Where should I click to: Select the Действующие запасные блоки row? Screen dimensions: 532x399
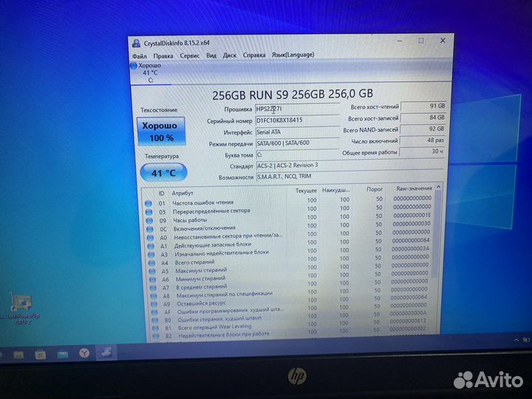coord(290,243)
